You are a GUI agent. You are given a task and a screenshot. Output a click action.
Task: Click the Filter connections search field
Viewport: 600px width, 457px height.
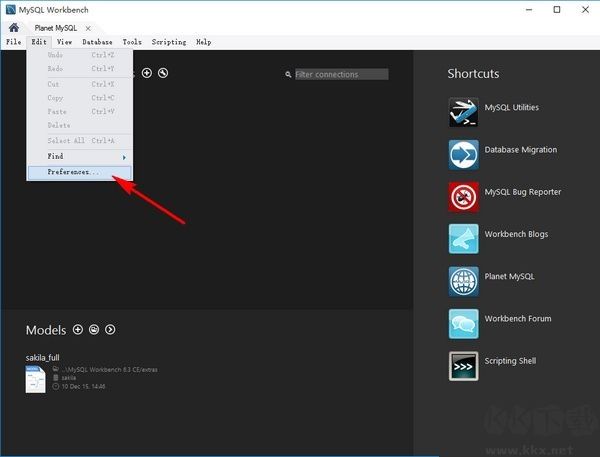340,74
